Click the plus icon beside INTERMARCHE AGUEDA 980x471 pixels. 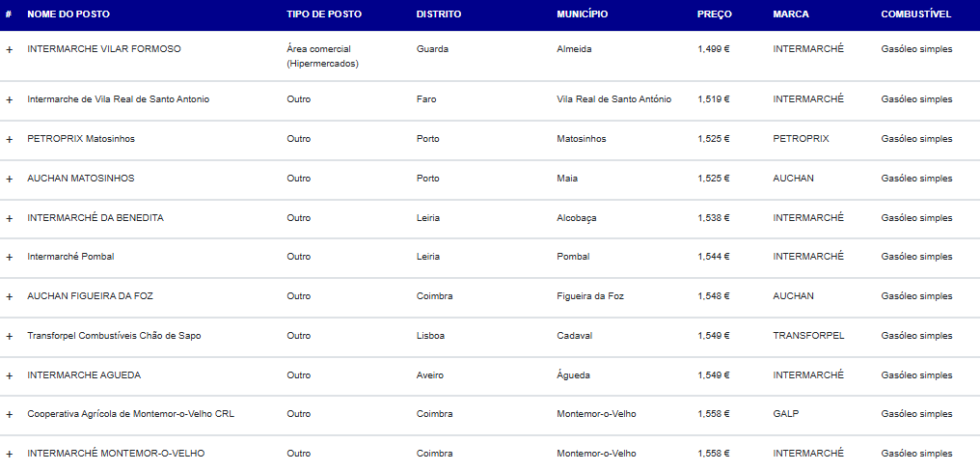click(9, 375)
